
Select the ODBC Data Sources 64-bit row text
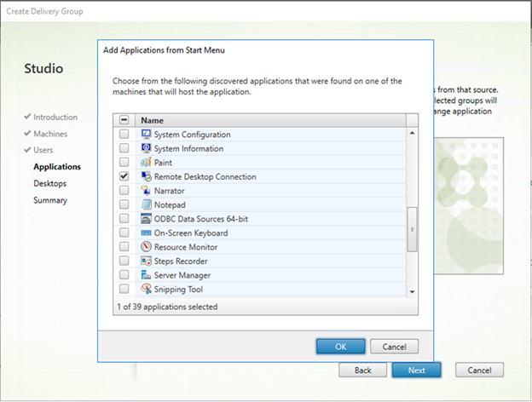click(201, 219)
